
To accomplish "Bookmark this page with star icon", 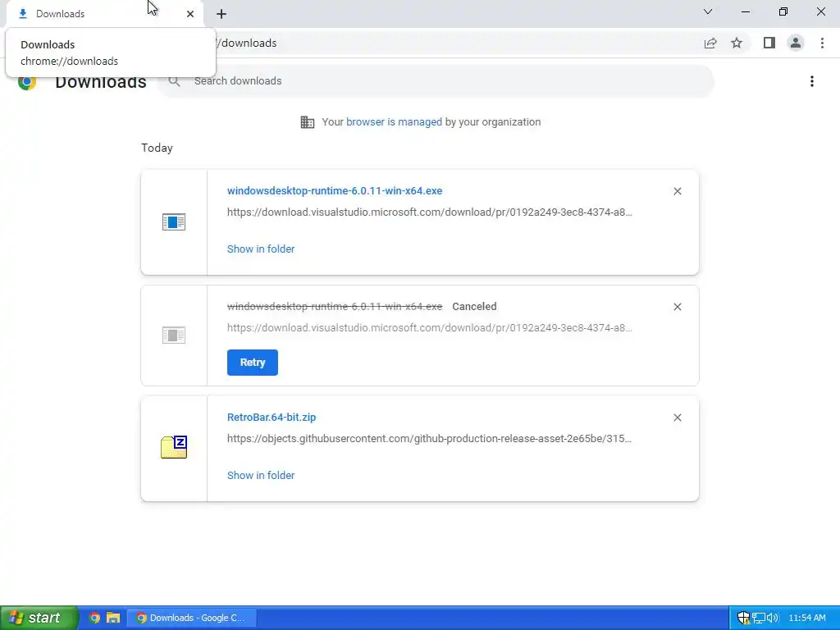I will pos(737,43).
